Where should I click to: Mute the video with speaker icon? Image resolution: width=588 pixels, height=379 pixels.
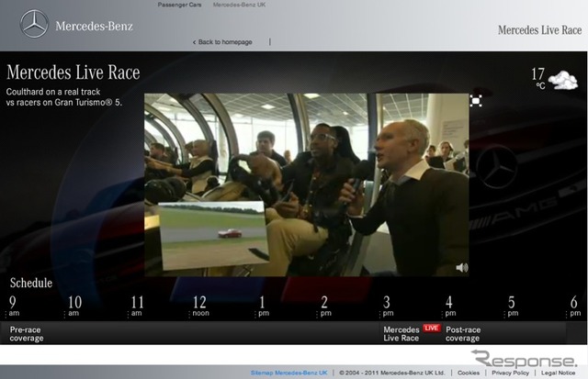coord(462,267)
